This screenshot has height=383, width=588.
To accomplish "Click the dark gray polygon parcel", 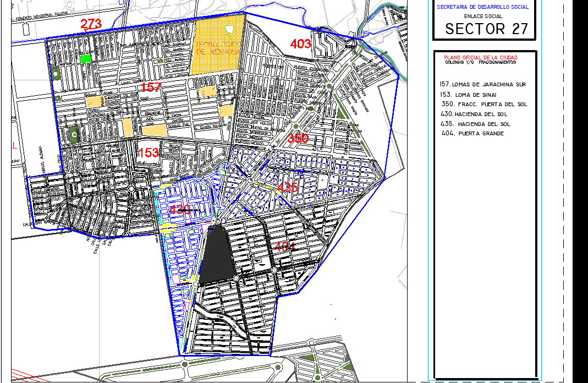I will tap(219, 256).
